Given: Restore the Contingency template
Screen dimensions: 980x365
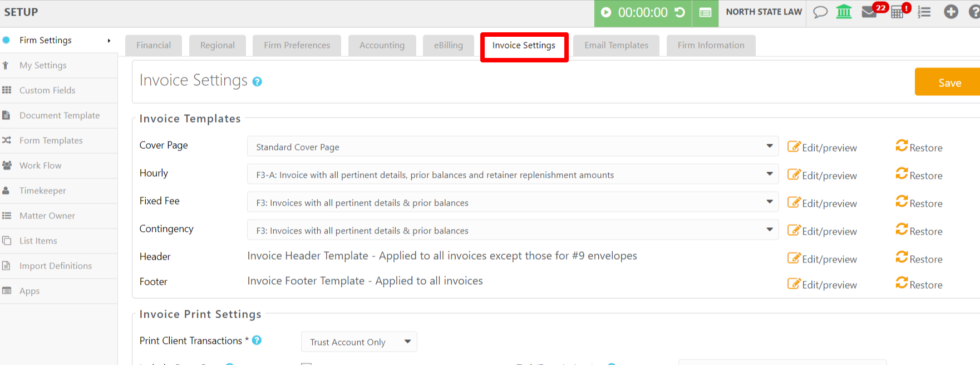Looking at the screenshot, I should point(919,230).
